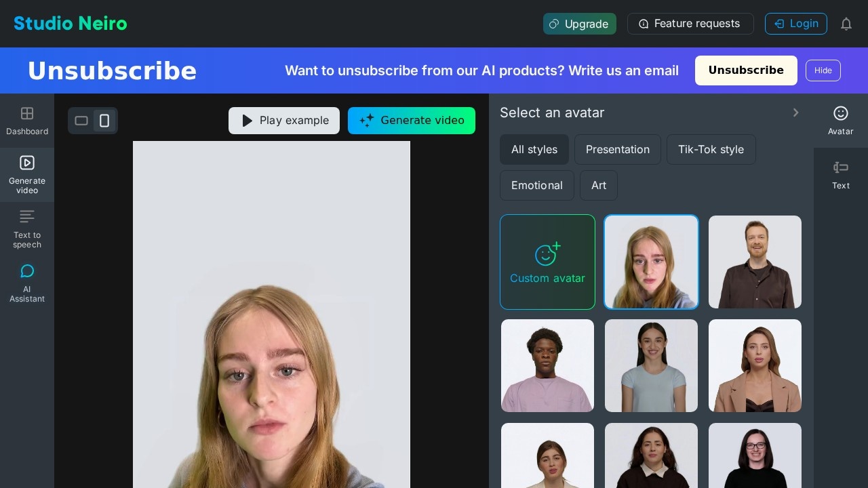Image resolution: width=868 pixels, height=488 pixels.
Task: Select the man in pink sweatshirt avatar
Action: [x=547, y=365]
